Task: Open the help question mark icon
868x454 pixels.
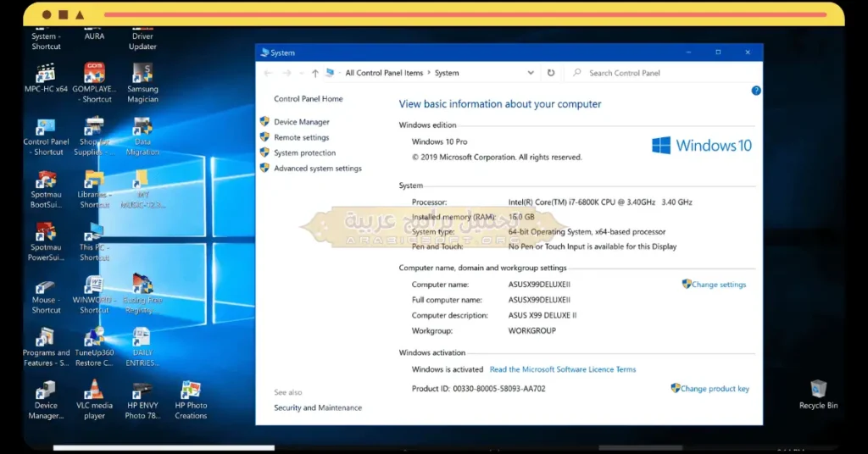Action: pyautogui.click(x=755, y=91)
